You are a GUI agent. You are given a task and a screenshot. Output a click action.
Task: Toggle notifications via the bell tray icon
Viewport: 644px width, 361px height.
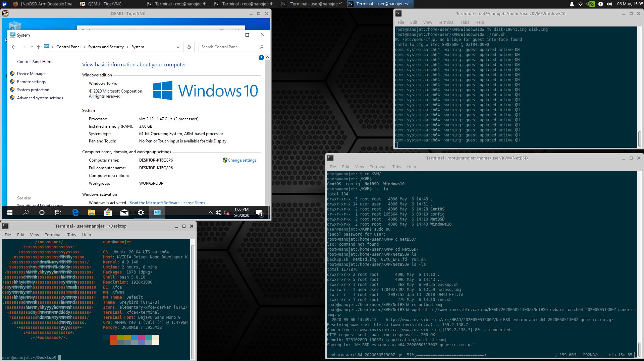tap(572, 4)
